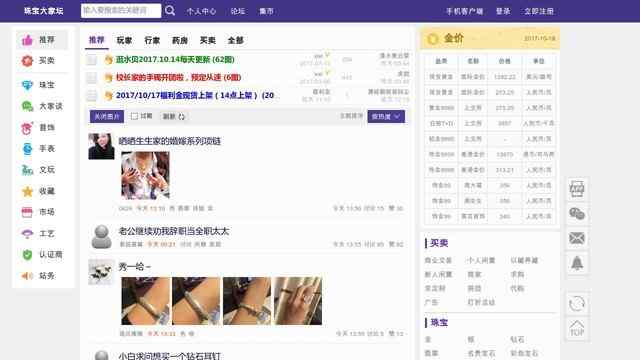Screen dimensions: 640x360
Task: Open the red 买卖 sidebar icon
Action: click(27, 61)
